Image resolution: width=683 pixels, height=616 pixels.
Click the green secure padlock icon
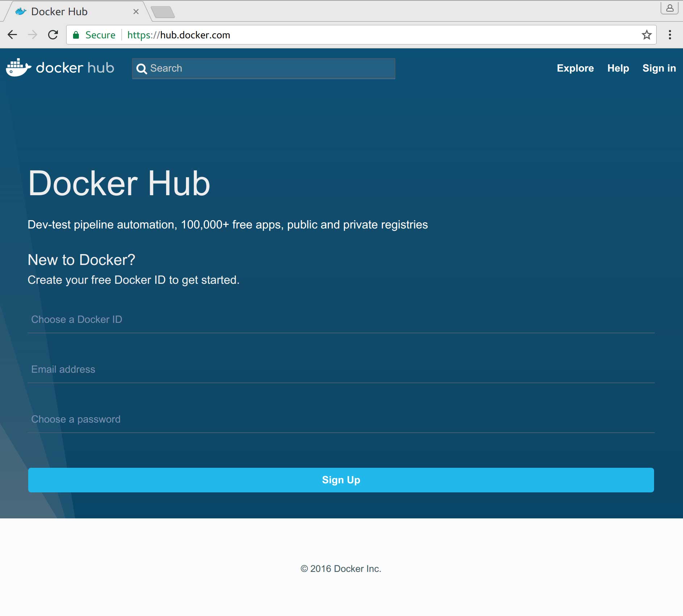tap(76, 35)
